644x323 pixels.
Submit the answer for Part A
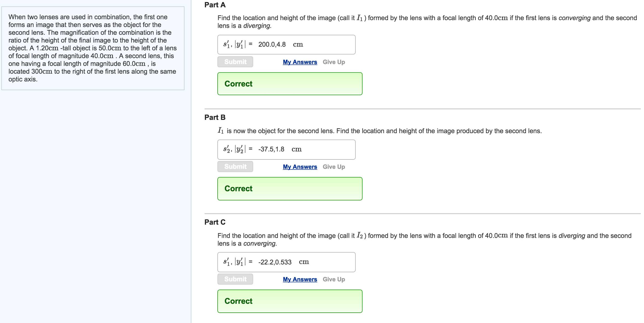pos(235,62)
